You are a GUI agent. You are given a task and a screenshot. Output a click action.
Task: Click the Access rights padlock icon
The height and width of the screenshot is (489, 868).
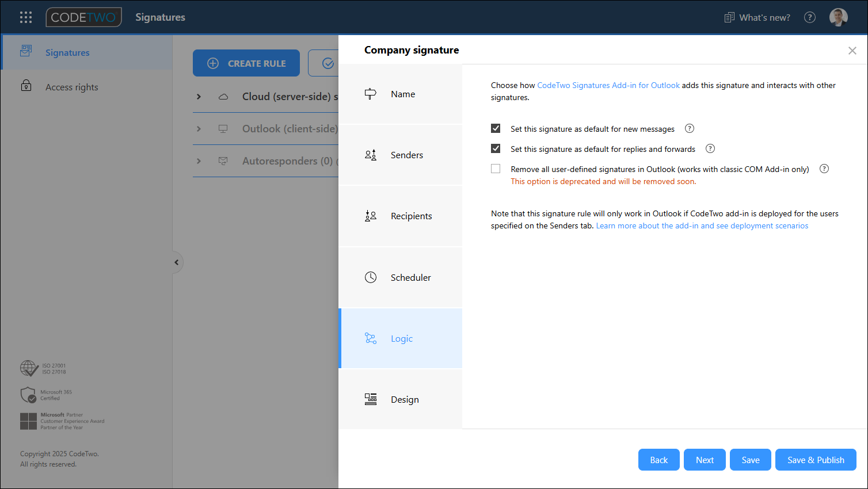26,86
